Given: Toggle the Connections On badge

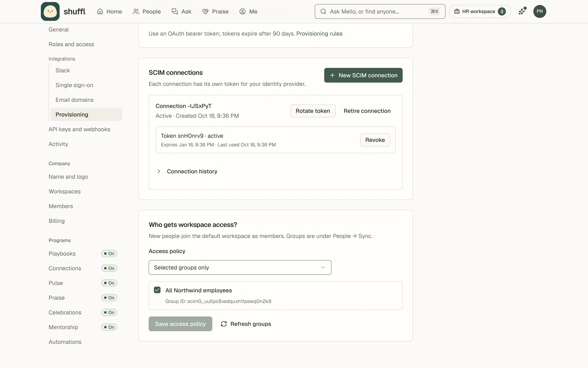Looking at the screenshot, I should (109, 268).
